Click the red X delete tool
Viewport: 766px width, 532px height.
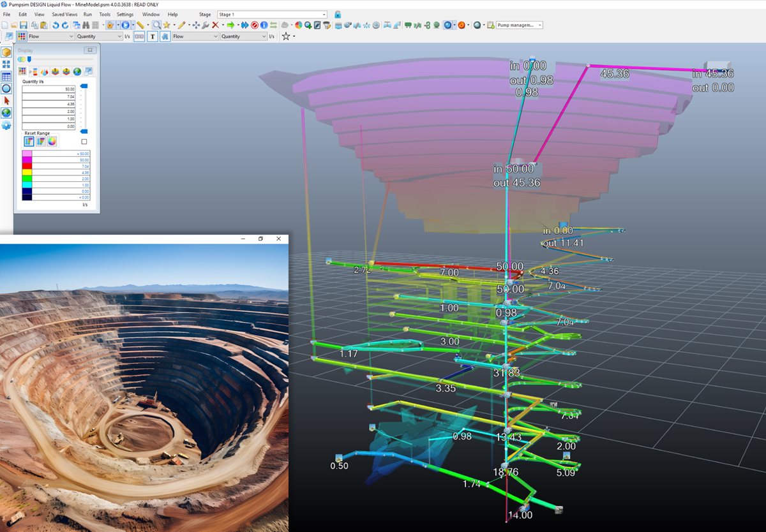click(x=215, y=25)
